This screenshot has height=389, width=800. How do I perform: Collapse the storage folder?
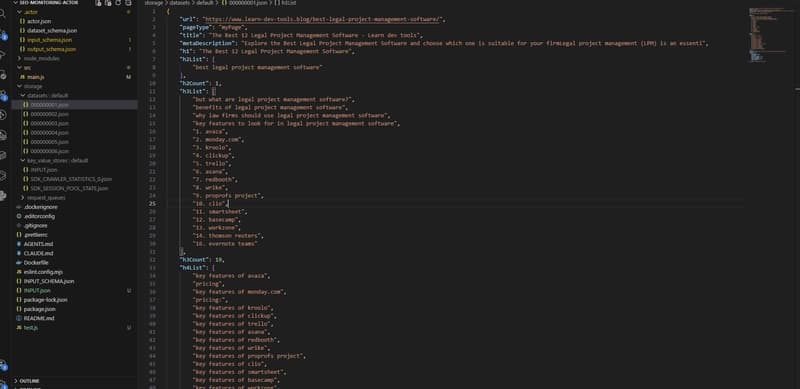(x=20, y=86)
